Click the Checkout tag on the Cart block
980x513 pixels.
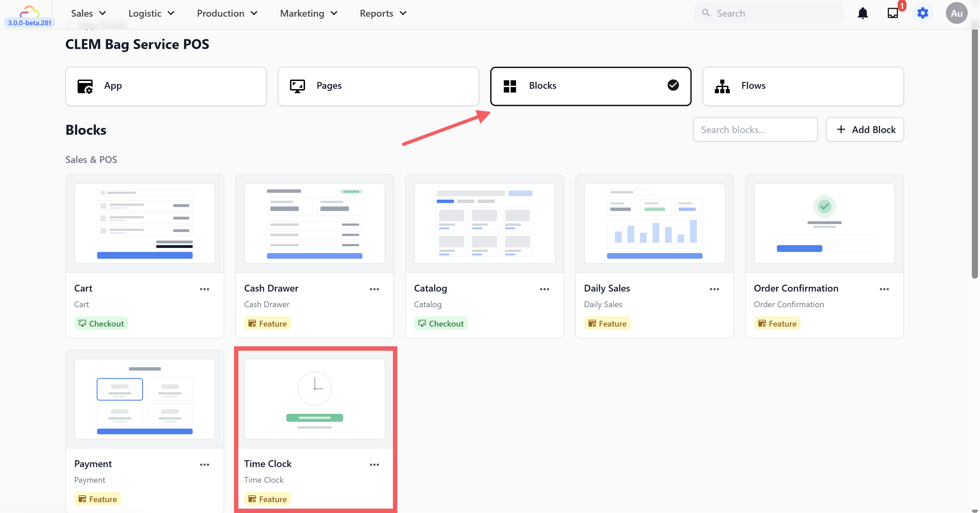pyautogui.click(x=101, y=324)
